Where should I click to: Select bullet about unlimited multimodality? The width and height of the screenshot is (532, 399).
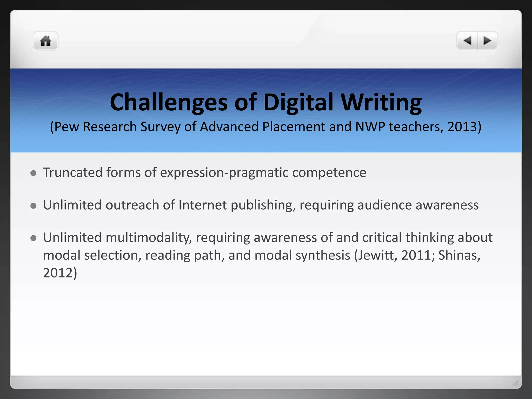(x=268, y=255)
